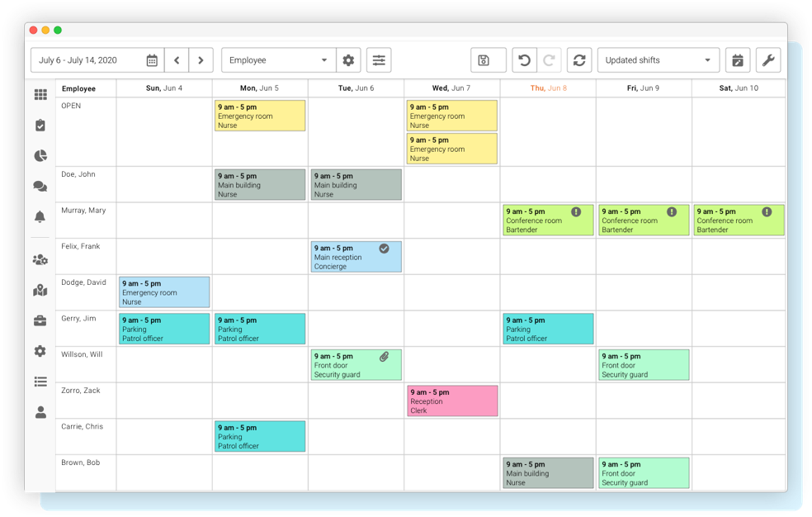Click the Wed, Jun 7 column header
Screen dimensions: 812x517
pos(451,88)
